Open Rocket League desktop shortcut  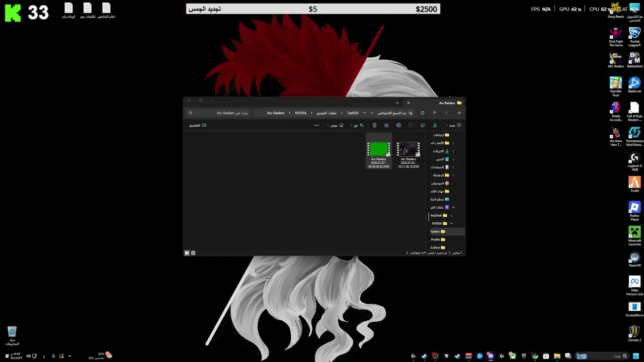click(x=634, y=37)
